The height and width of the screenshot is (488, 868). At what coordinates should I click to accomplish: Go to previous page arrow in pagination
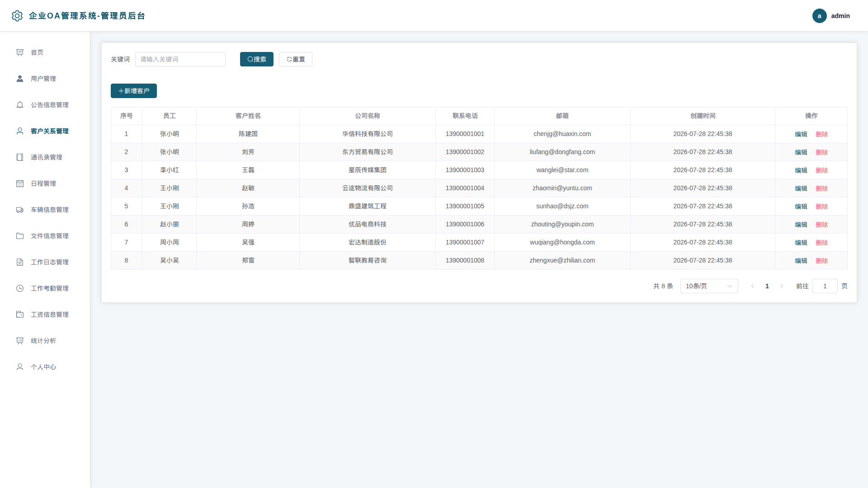(753, 286)
